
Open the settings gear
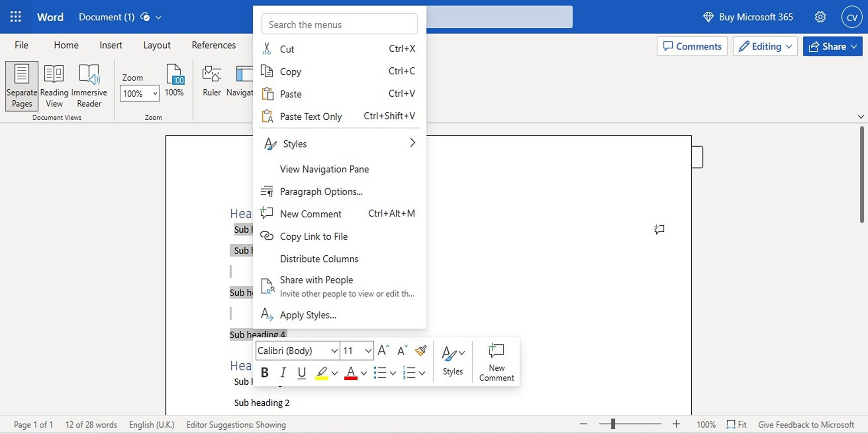click(820, 17)
